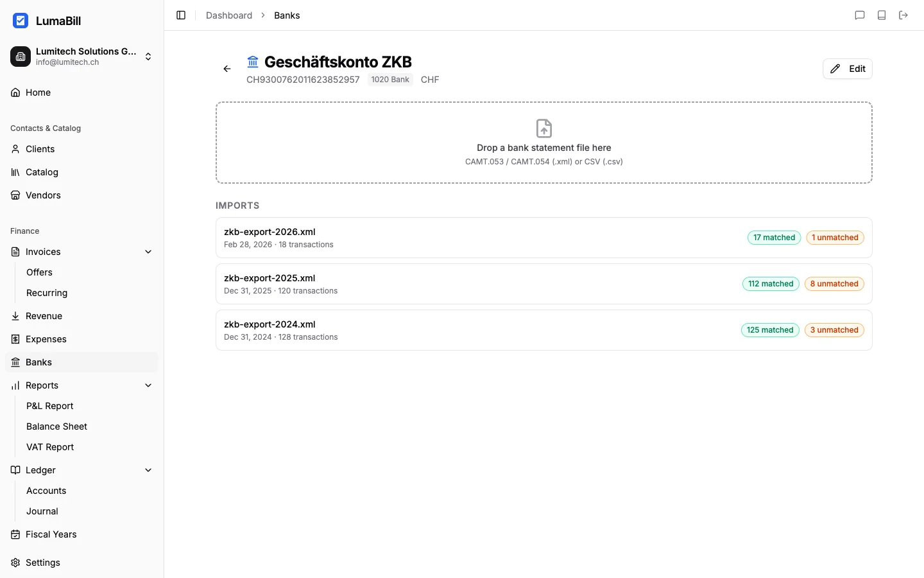Open the VAT Report page
The height and width of the screenshot is (578, 924).
[x=50, y=447]
